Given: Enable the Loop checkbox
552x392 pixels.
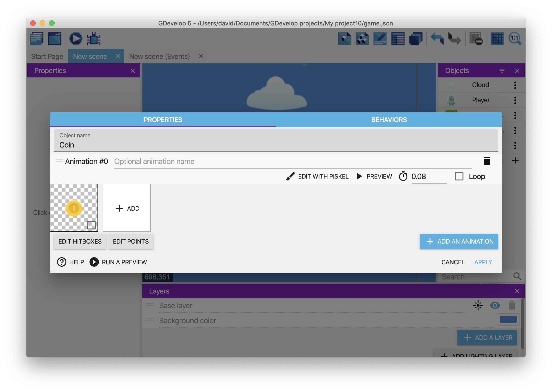Looking at the screenshot, I should coord(459,176).
